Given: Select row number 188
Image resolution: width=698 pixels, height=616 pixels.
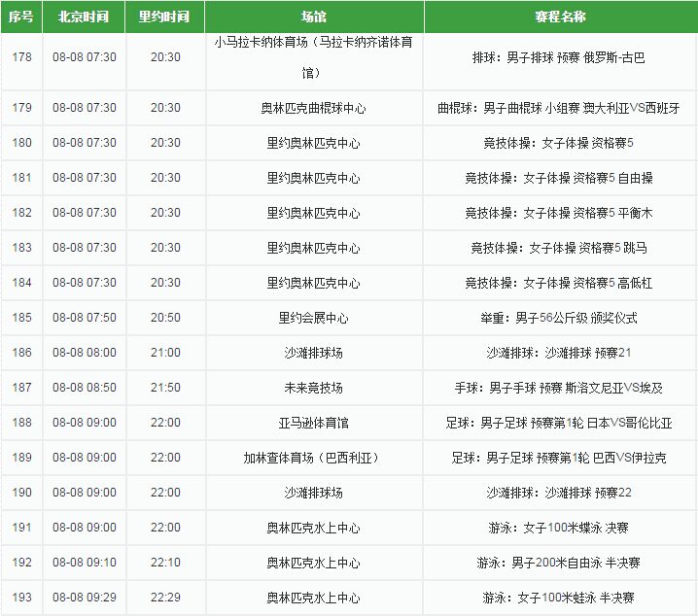Looking at the screenshot, I should pyautogui.click(x=21, y=423).
